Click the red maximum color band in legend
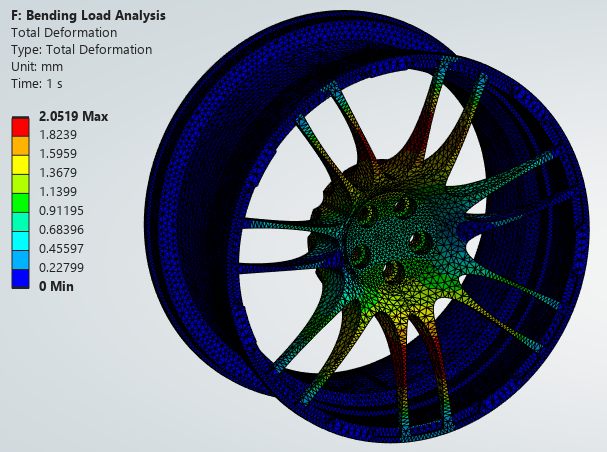 21,127
